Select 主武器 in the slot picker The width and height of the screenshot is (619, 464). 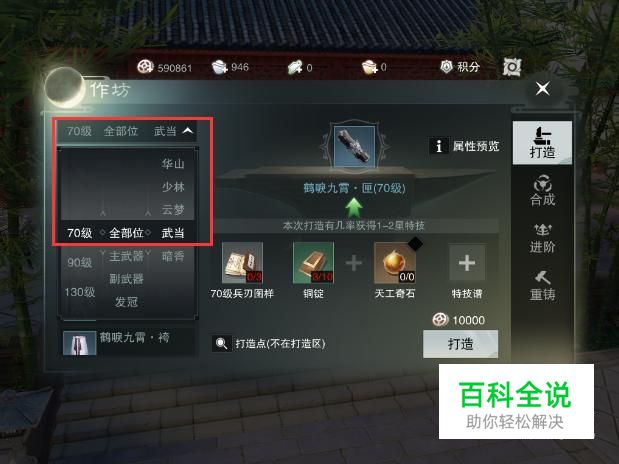click(x=126, y=256)
